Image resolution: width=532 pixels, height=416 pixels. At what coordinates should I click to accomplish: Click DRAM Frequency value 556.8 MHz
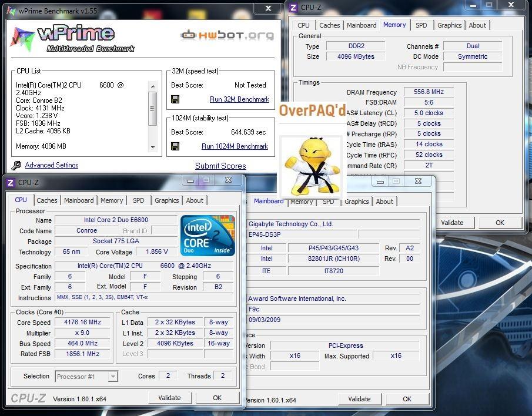(429, 92)
